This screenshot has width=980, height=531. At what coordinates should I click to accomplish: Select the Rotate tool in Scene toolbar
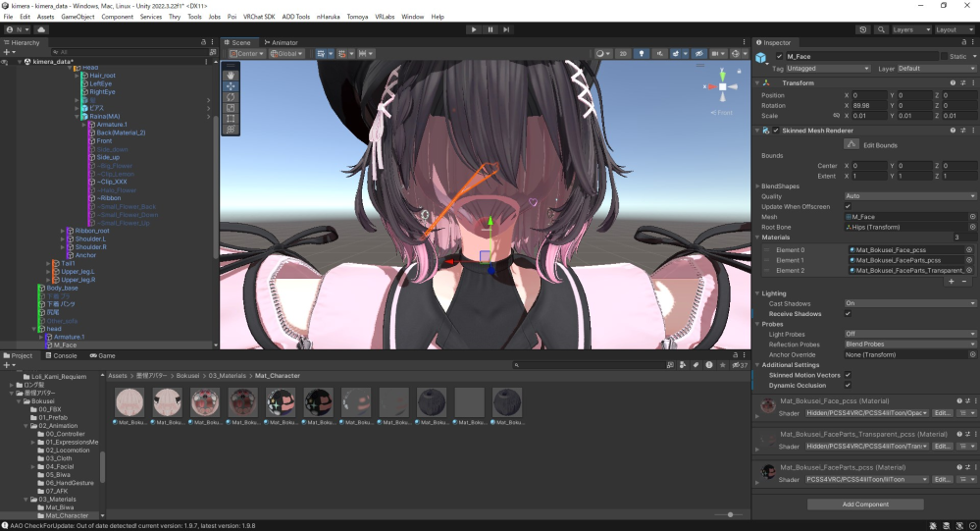[x=231, y=97]
